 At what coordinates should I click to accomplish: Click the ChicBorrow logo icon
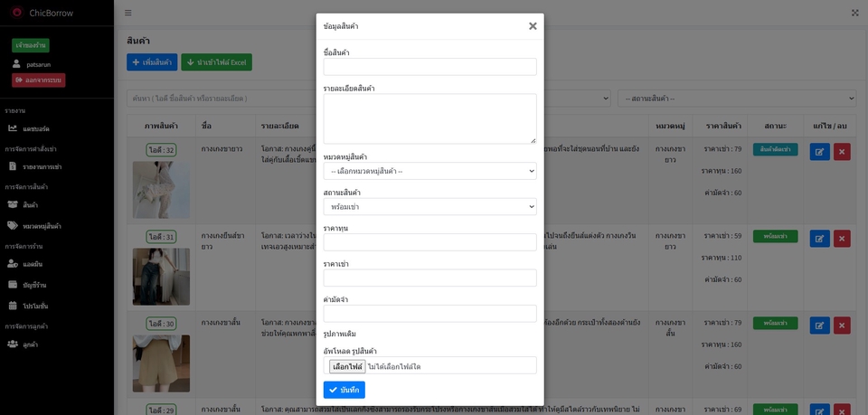click(17, 12)
